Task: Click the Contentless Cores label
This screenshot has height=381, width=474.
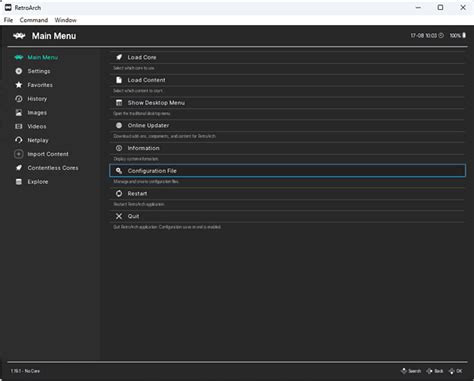Action: 53,168
